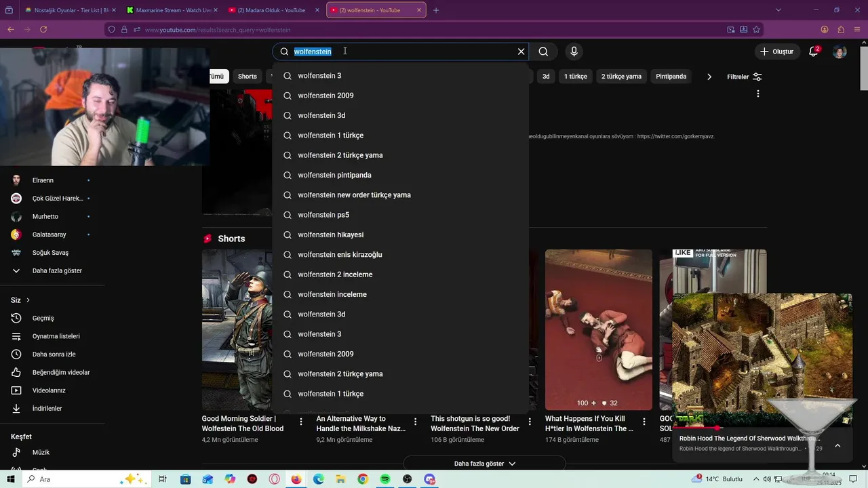The height and width of the screenshot is (488, 868).
Task: Show hidden system tray icons
Action: click(x=755, y=479)
